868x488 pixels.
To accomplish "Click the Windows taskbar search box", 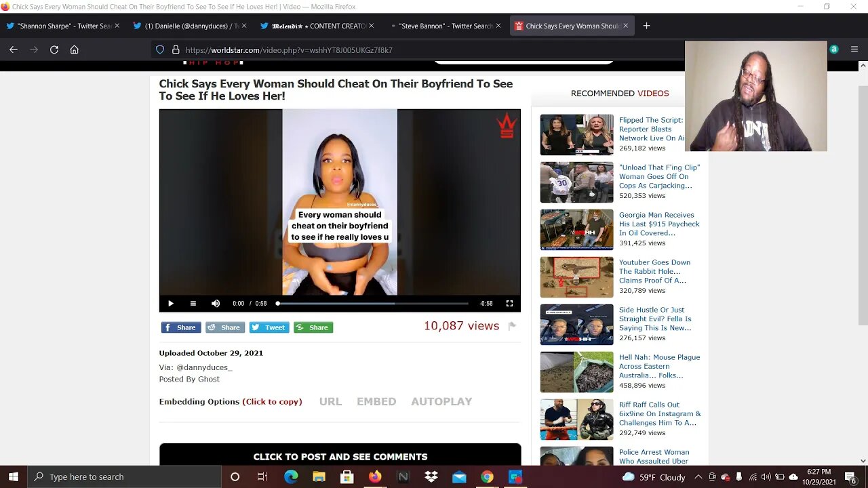I will click(x=124, y=476).
